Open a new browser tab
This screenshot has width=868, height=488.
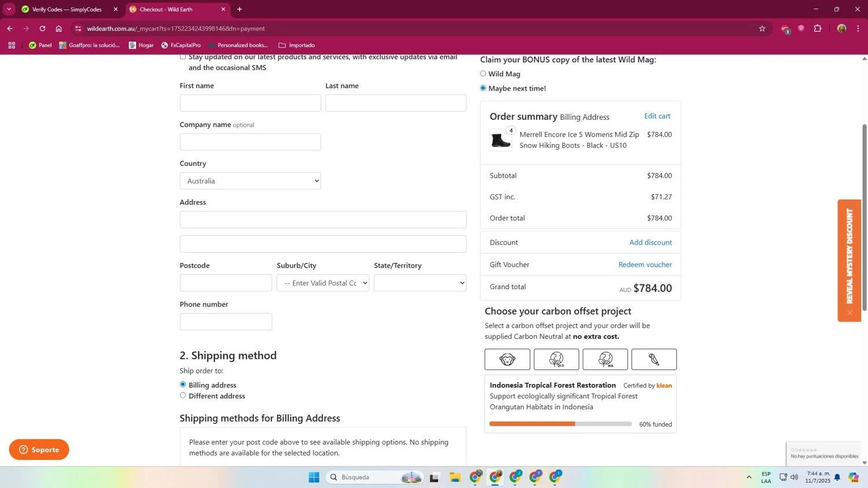240,9
